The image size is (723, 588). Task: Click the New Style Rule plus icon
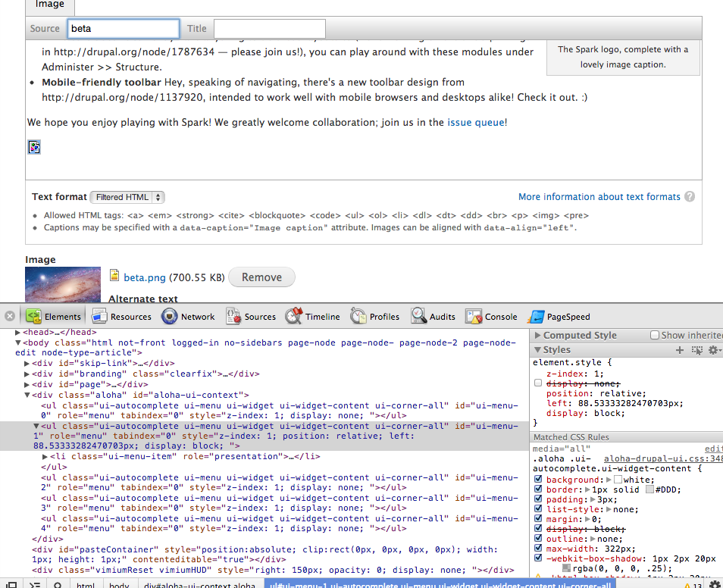coord(680,351)
